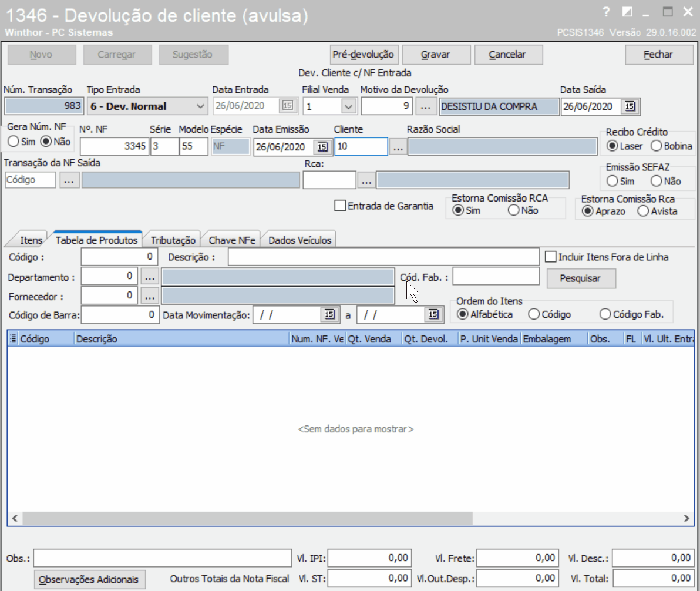
Task: Open Cliente search ellipsis button
Action: [x=398, y=146]
